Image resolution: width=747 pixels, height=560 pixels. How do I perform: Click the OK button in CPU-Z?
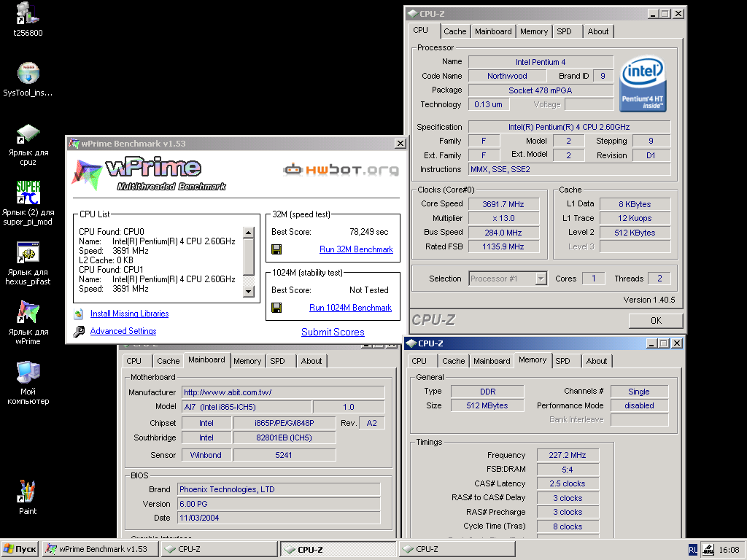coord(656,321)
